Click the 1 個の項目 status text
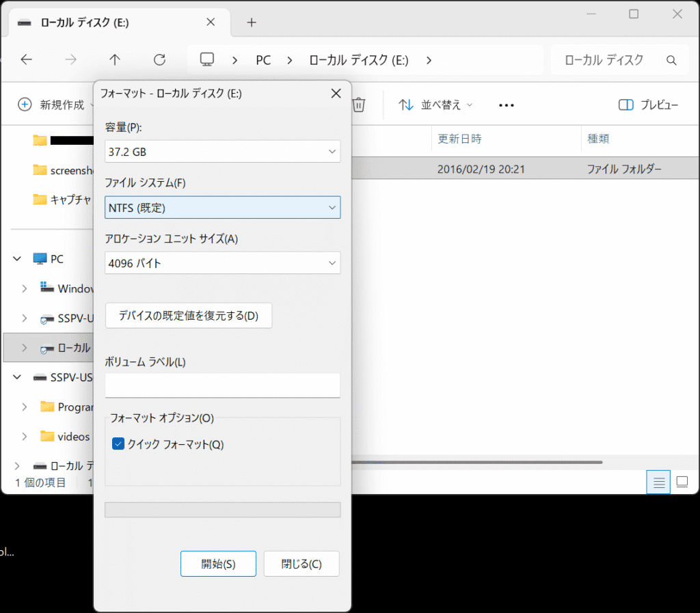The height and width of the screenshot is (613, 700). click(40, 482)
